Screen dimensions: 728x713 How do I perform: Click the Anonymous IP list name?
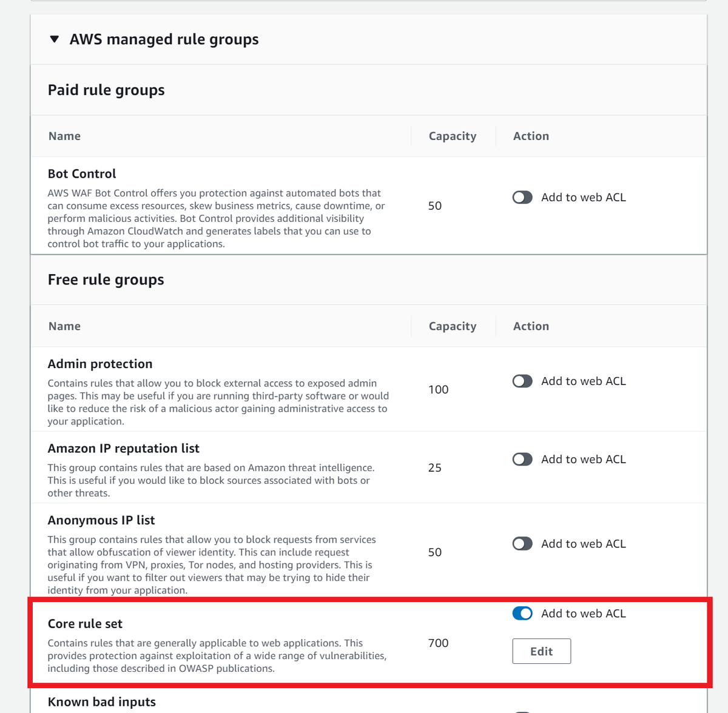[101, 520]
